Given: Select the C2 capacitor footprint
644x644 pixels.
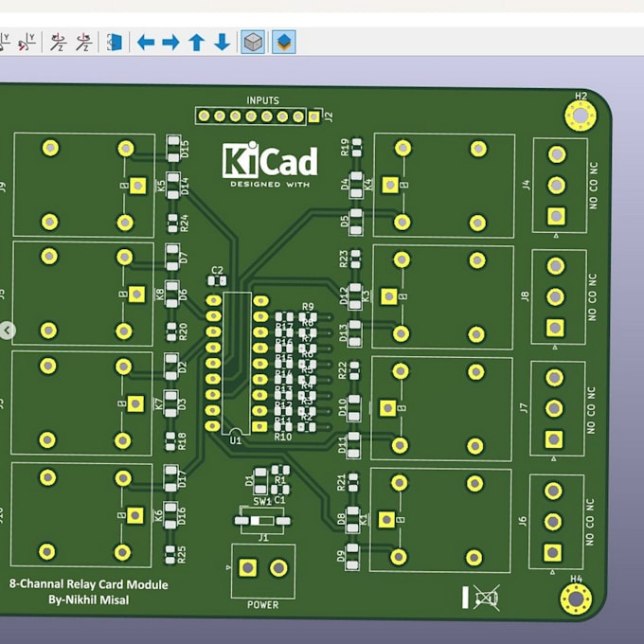Looking at the screenshot, I should (x=217, y=281).
